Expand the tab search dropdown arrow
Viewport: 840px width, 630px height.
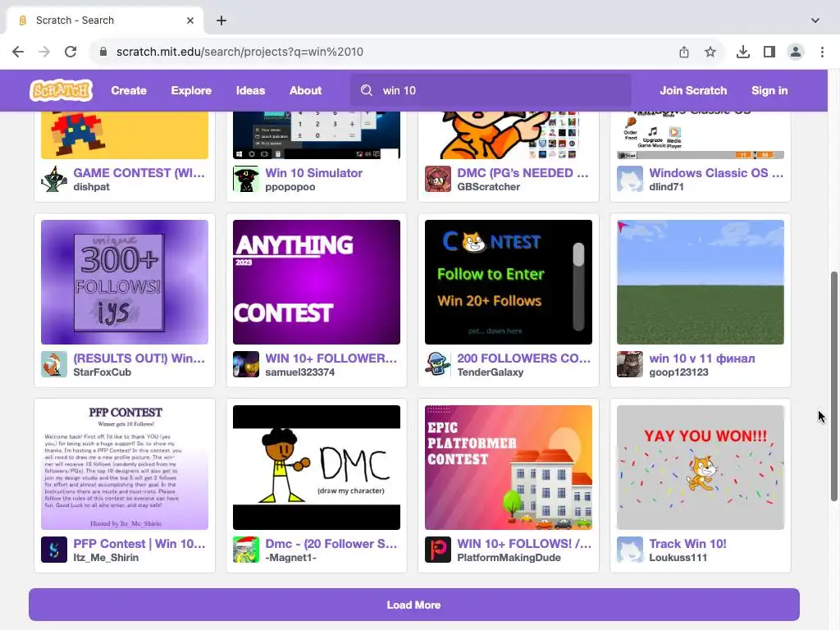[815, 21]
